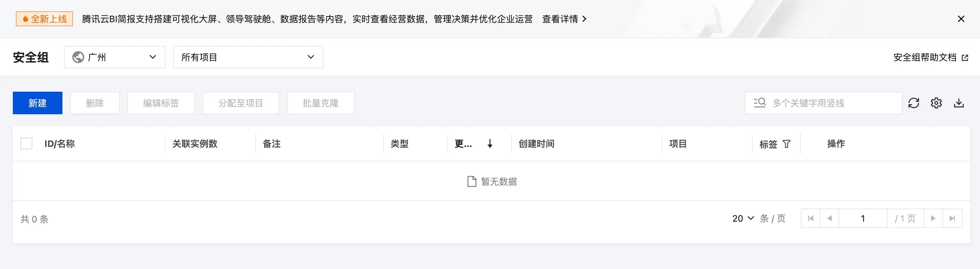This screenshot has height=269, width=980.
Task: Toggle the sort arrow on 更... column
Action: coord(490,144)
